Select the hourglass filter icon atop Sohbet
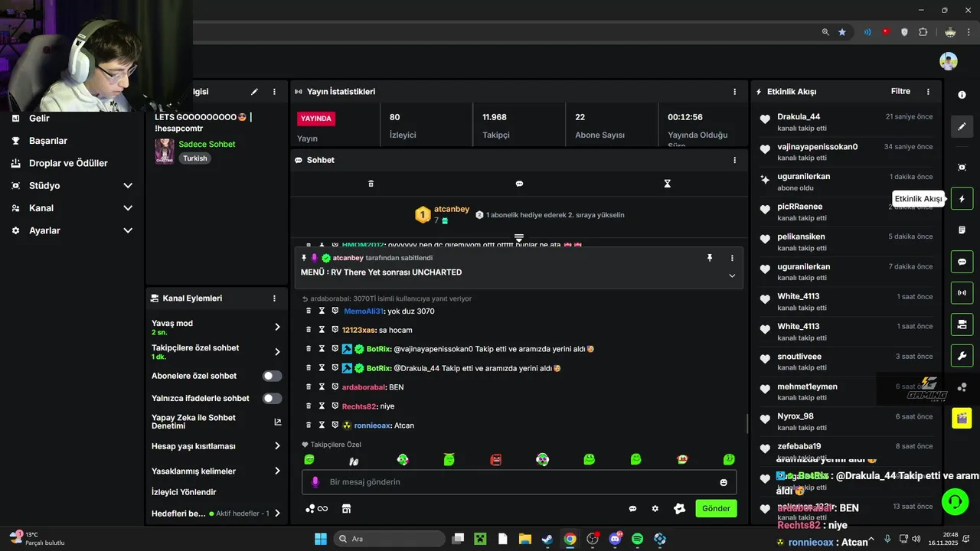The image size is (980, 551). [x=667, y=184]
